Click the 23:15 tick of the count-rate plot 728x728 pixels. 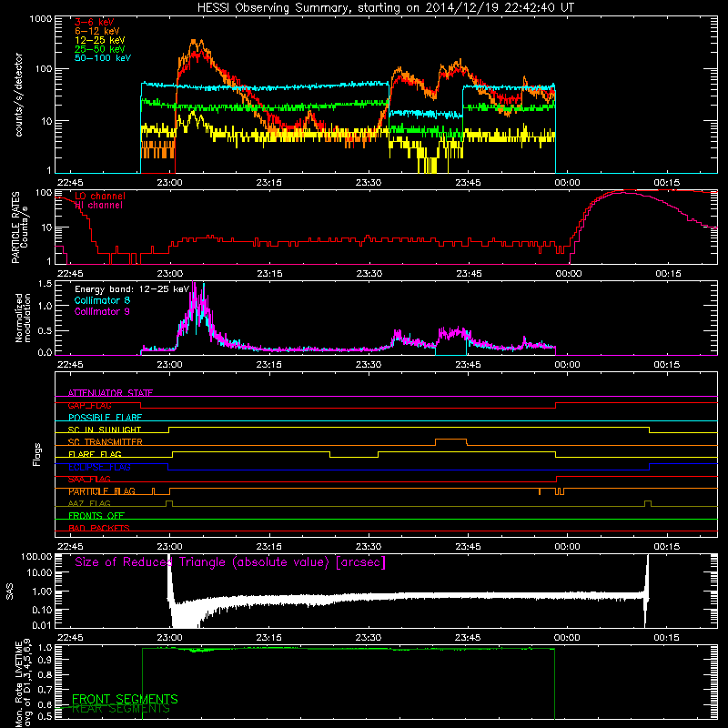tap(268, 183)
